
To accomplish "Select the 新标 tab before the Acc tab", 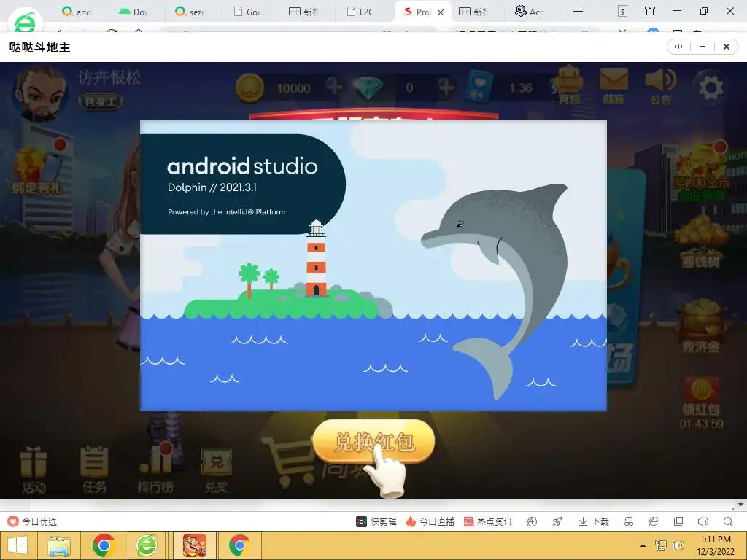I will point(473,12).
